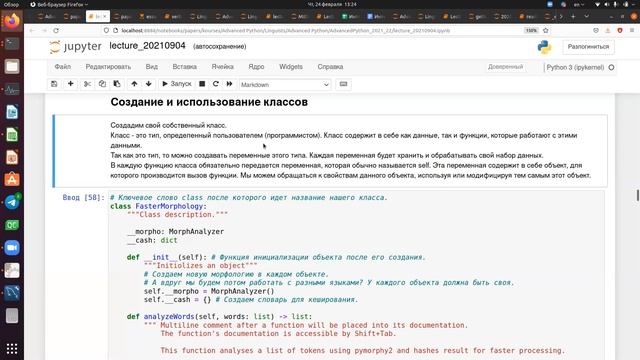Image resolution: width=640 pixels, height=360 pixels.
Task: Open LibreOffice Impress from the dock
Action: point(12,157)
